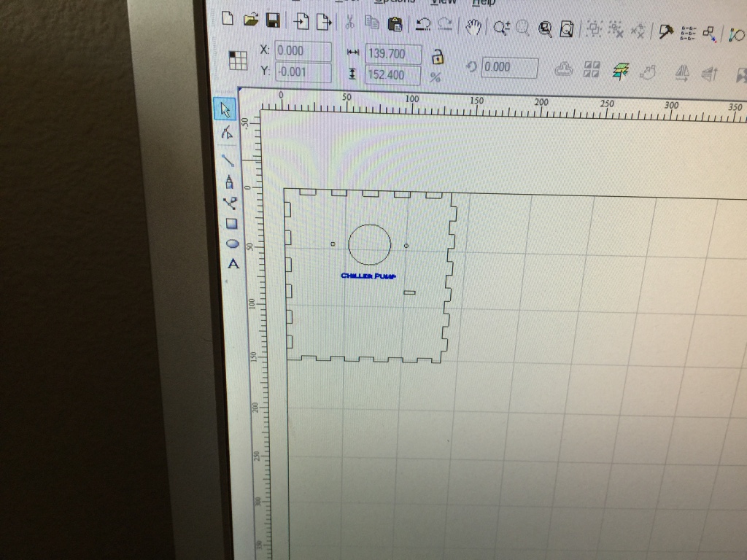Activate the Zoom in/out magnifier tool
Viewport: 747px width, 560px height.
click(501, 28)
